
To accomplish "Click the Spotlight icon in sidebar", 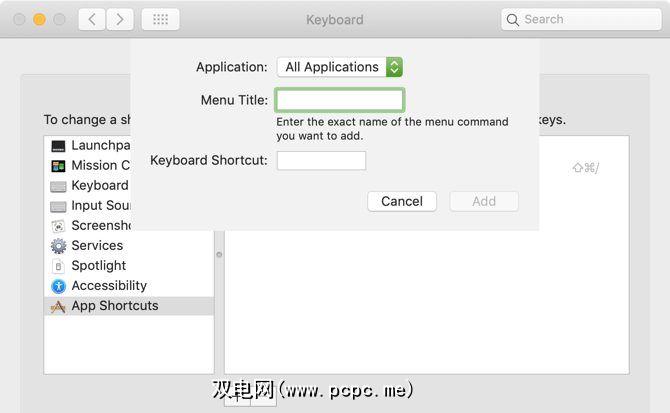I will click(58, 266).
